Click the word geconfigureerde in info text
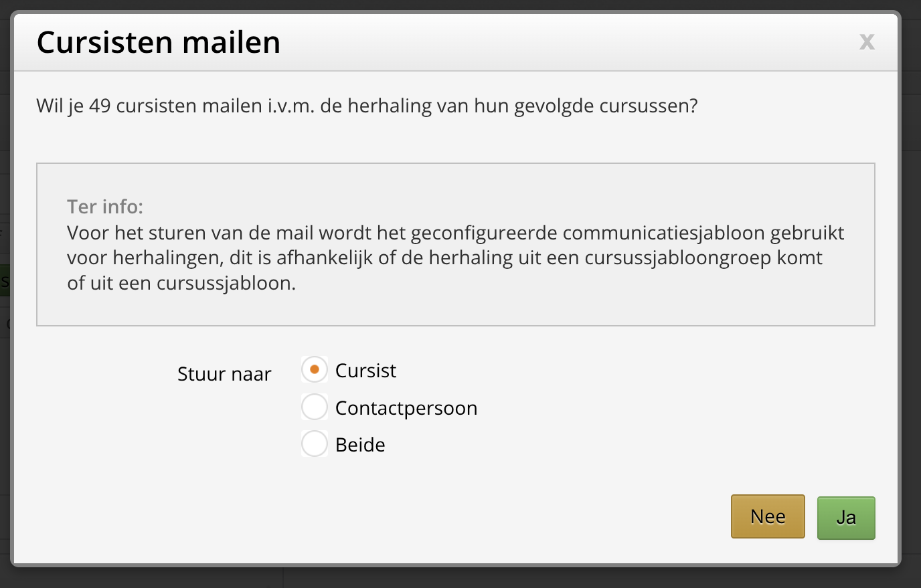 (x=483, y=233)
